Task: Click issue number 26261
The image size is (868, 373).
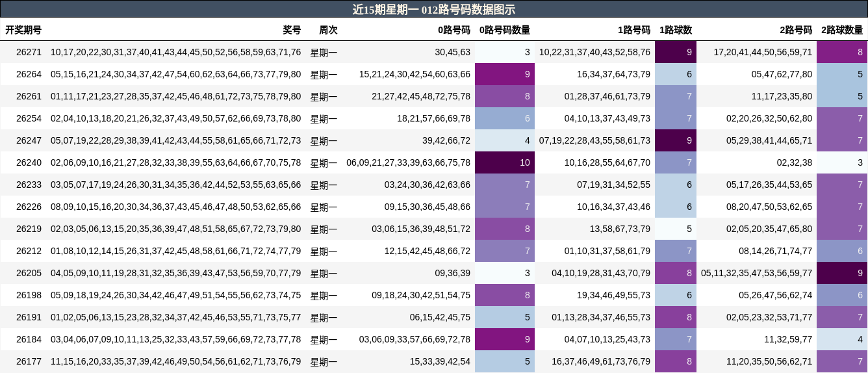Action: (29, 96)
